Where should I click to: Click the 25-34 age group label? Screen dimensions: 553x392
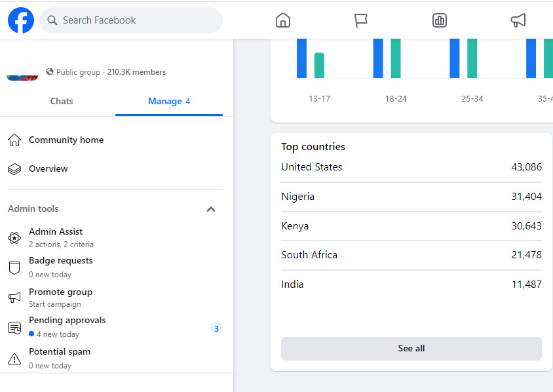[x=472, y=99]
